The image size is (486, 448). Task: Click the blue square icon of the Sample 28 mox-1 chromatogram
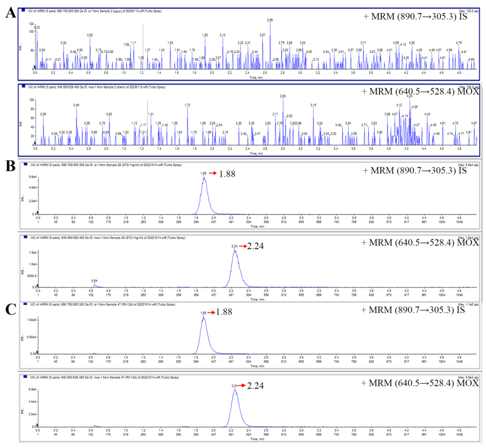tap(25, 237)
